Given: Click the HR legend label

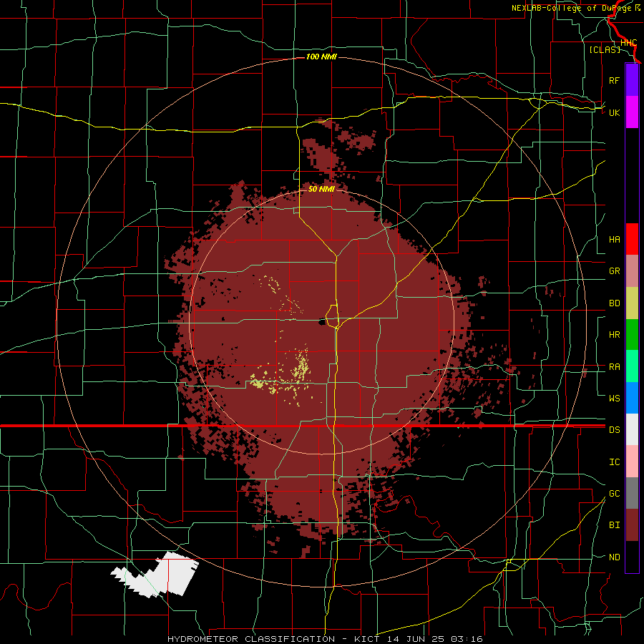Looking at the screenshot, I should [x=614, y=335].
